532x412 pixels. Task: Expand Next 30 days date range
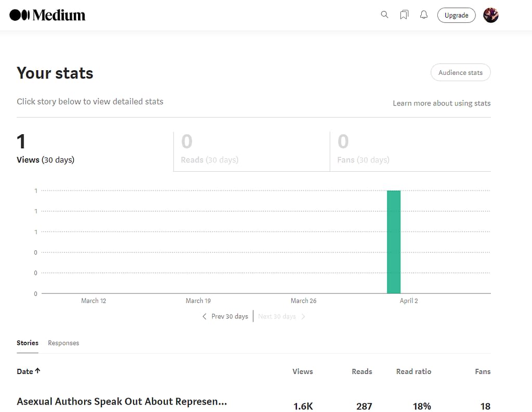(277, 316)
